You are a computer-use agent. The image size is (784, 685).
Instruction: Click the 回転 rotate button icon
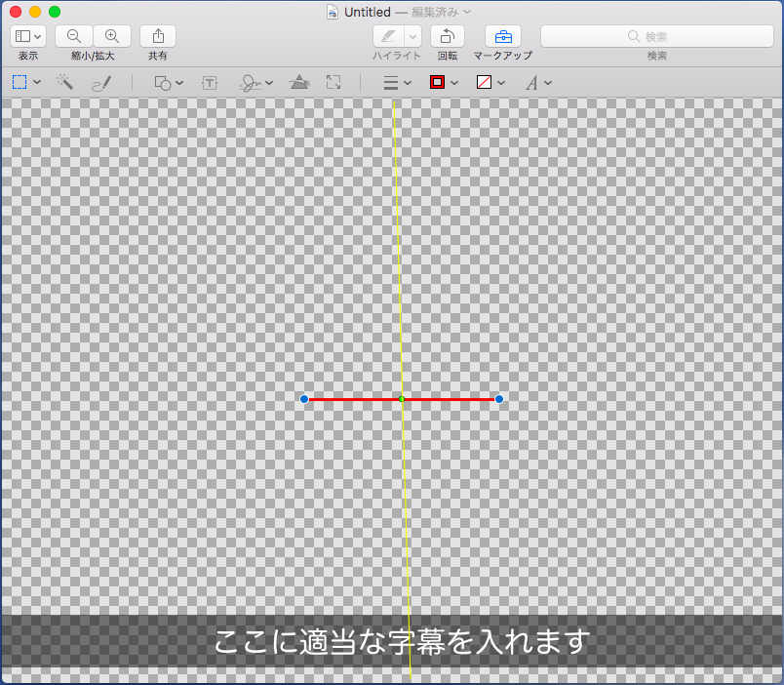447,36
